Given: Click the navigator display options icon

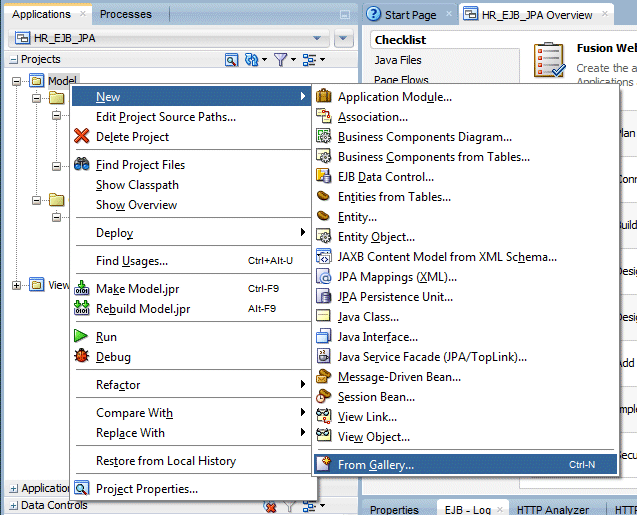Looking at the screenshot, I should click(x=310, y=60).
